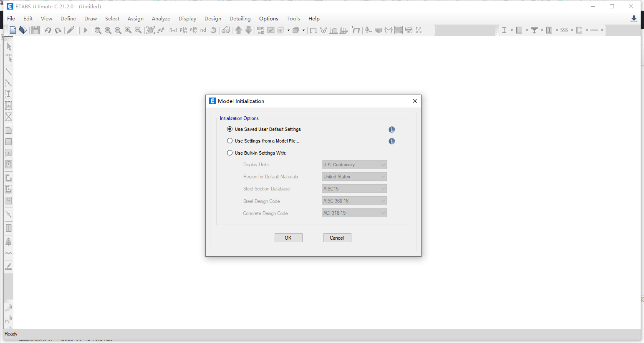
Task: Click the Rubber Band Zoom magnifier icon
Action: point(98,30)
